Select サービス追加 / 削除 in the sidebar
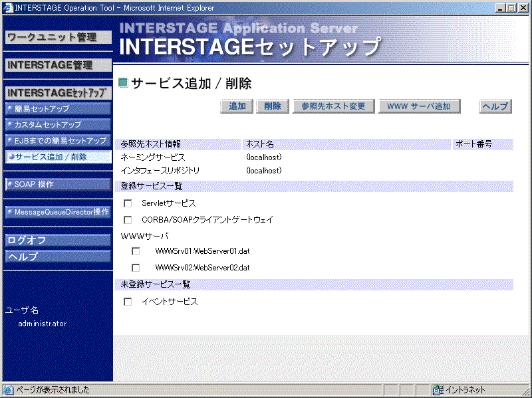Image resolution: width=532 pixels, height=398 pixels. pyautogui.click(x=59, y=157)
